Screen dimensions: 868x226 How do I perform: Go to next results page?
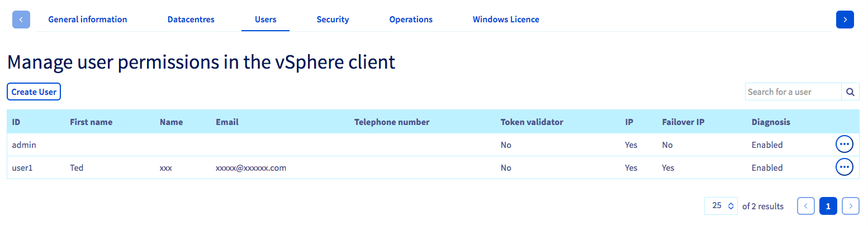(x=850, y=206)
